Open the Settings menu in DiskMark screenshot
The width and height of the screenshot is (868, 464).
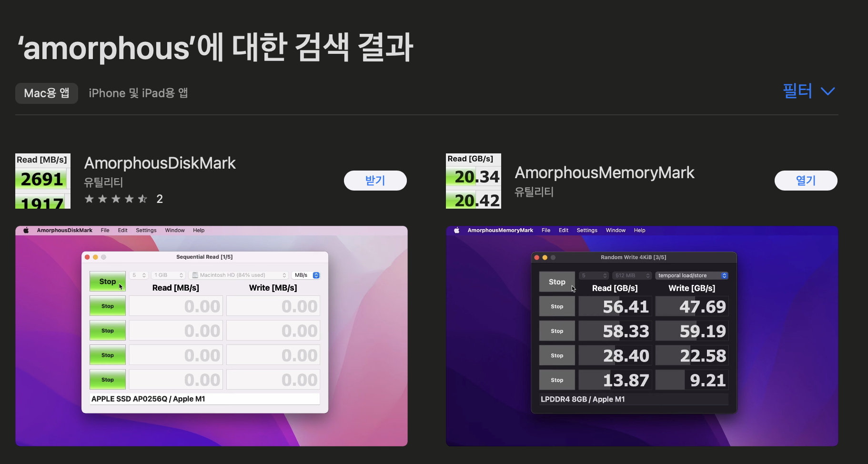pos(146,230)
